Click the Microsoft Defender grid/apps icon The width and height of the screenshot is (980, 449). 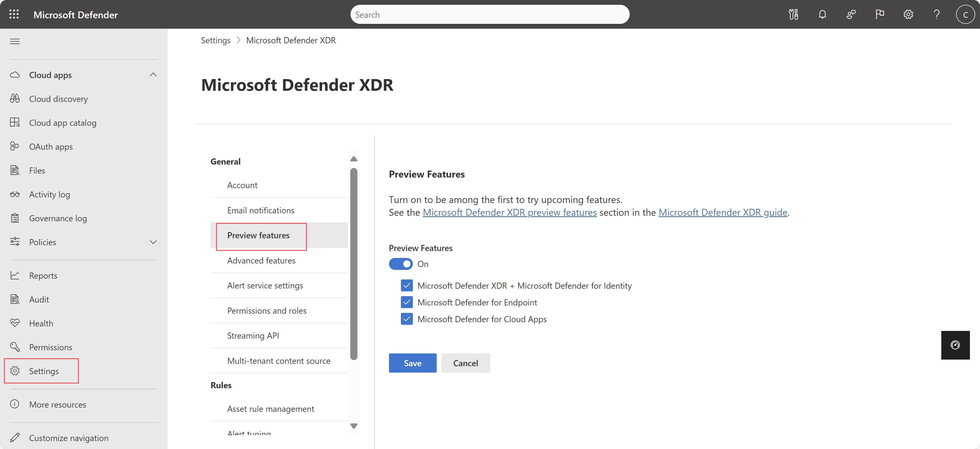click(x=13, y=14)
